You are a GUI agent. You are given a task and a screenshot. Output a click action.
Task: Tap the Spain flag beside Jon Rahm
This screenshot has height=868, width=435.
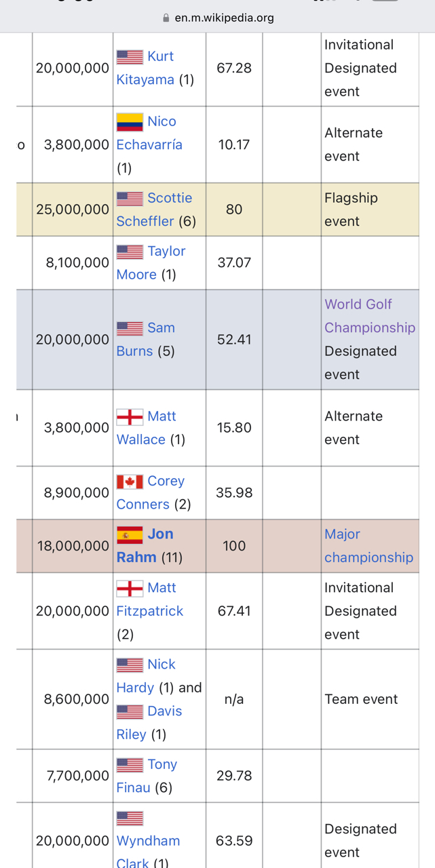pyautogui.click(x=130, y=535)
